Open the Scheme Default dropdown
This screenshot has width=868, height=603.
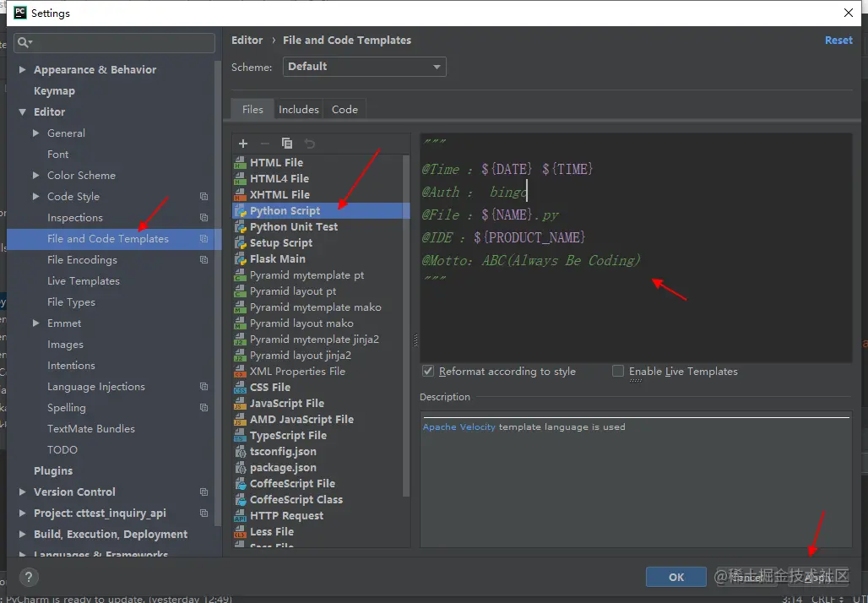(x=364, y=67)
